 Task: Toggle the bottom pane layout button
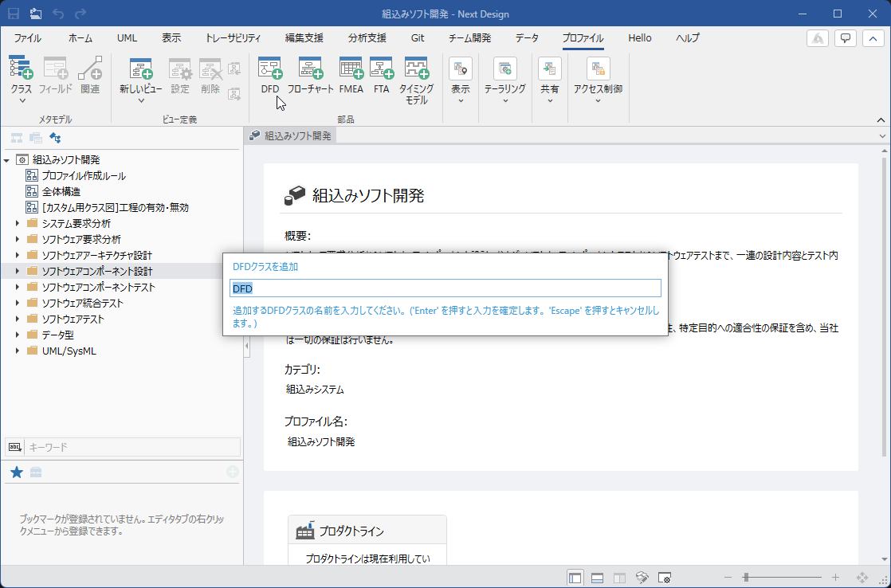[x=597, y=578]
